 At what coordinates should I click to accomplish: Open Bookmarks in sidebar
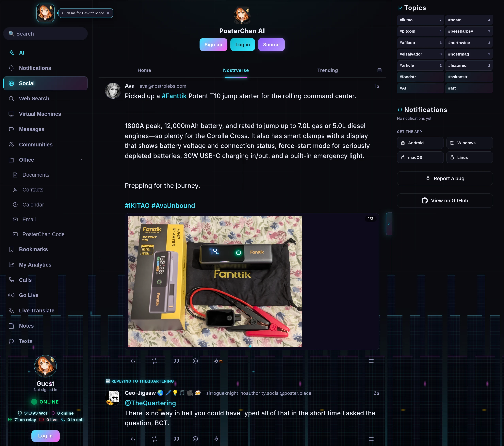click(45, 249)
